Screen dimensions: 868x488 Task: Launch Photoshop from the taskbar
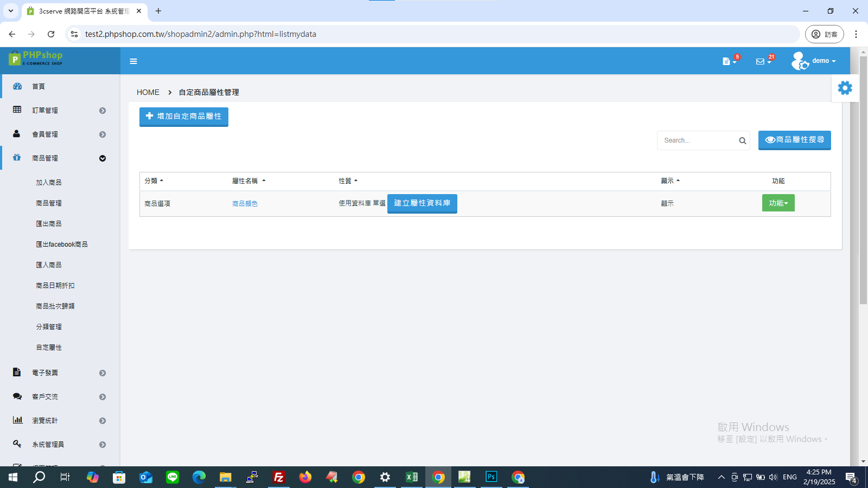coord(491,477)
